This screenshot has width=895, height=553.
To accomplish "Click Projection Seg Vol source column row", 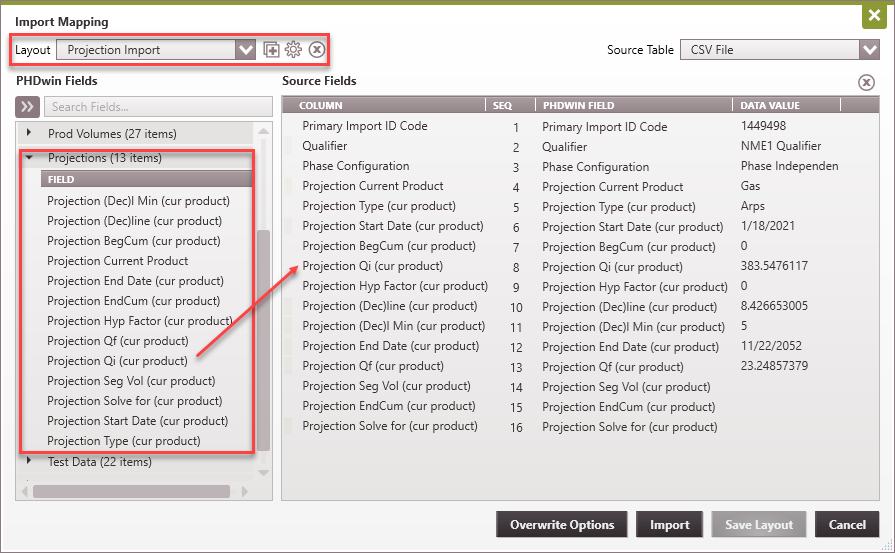I will tap(386, 385).
